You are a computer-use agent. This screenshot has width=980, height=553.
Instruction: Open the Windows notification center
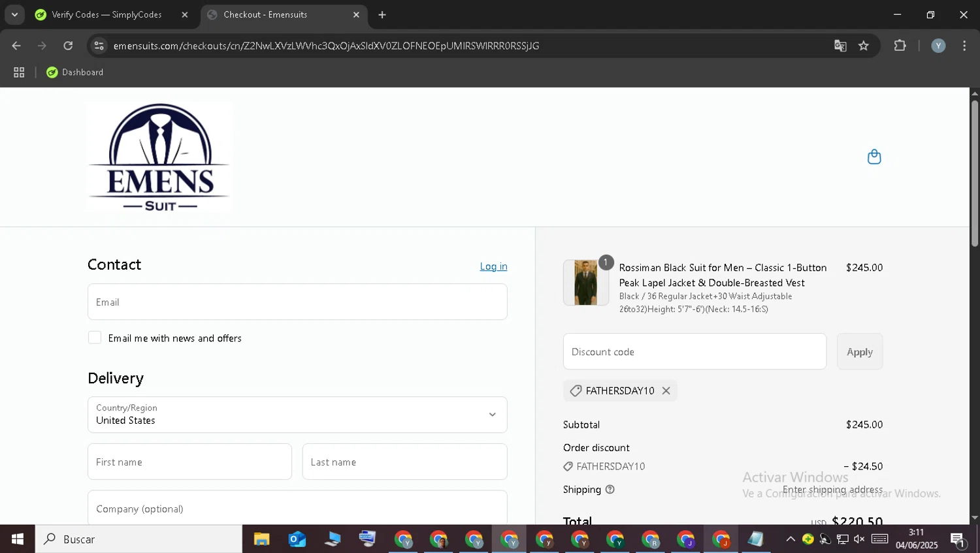click(958, 540)
